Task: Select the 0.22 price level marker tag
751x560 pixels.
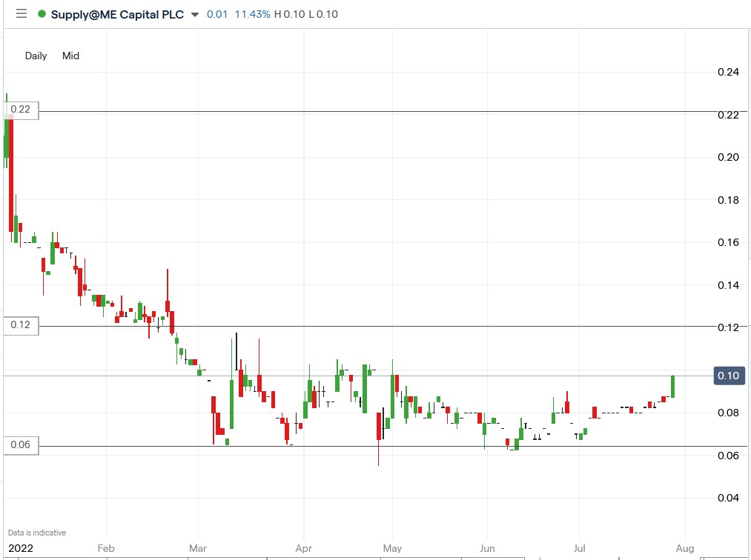Action: (x=19, y=110)
